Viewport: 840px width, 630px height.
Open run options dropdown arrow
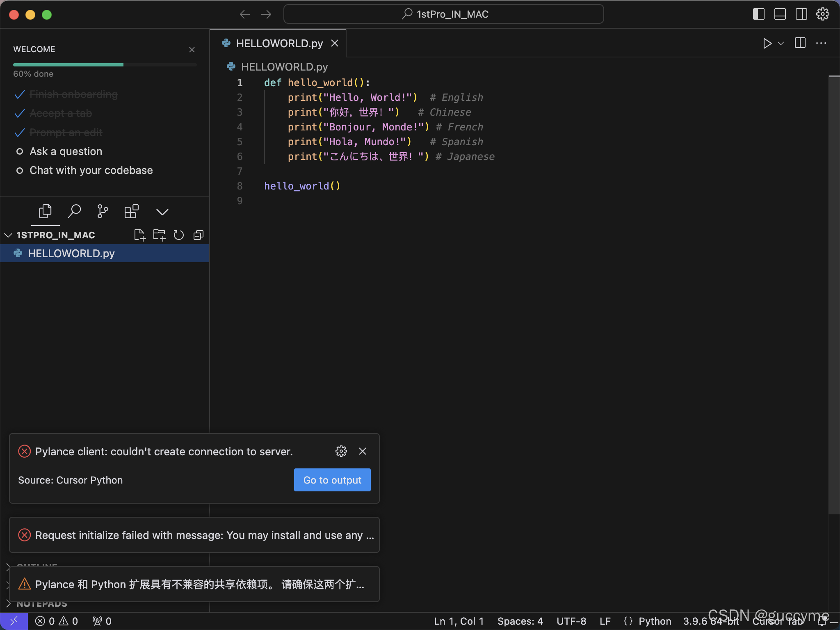click(x=781, y=43)
